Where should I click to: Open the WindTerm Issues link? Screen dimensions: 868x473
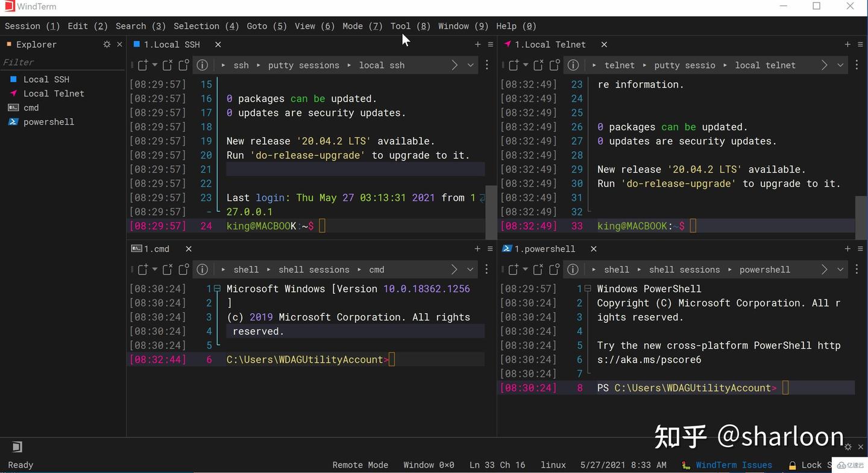734,465
